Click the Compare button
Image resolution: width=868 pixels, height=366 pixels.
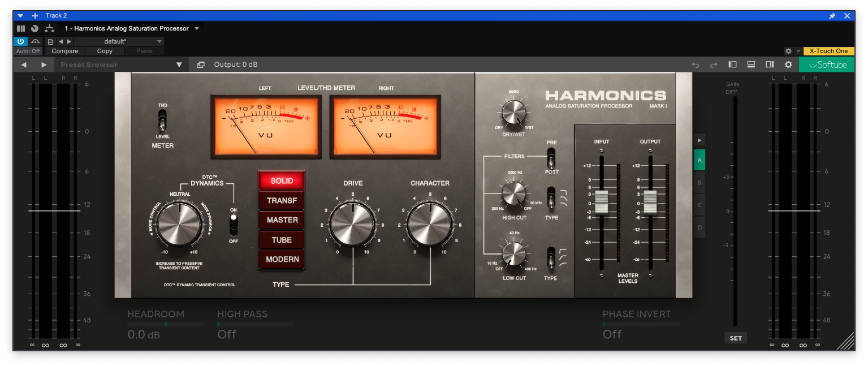pos(65,51)
